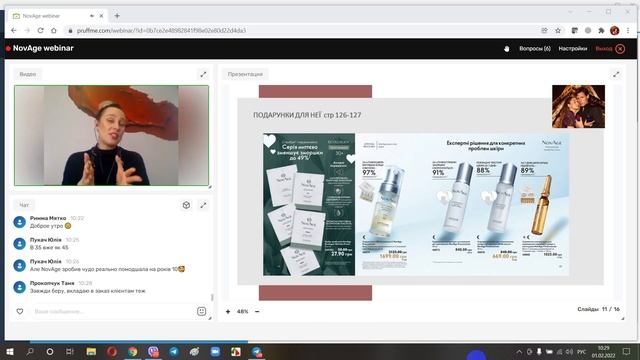The image size is (640, 360).
Task: Open File Explorer from taskbar
Action: [x=91, y=351]
